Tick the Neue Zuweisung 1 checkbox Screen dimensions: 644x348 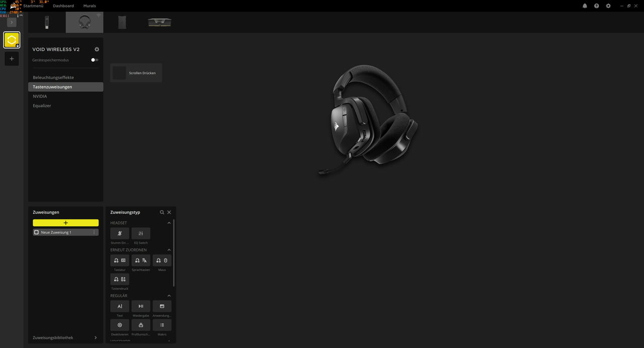[x=36, y=232]
